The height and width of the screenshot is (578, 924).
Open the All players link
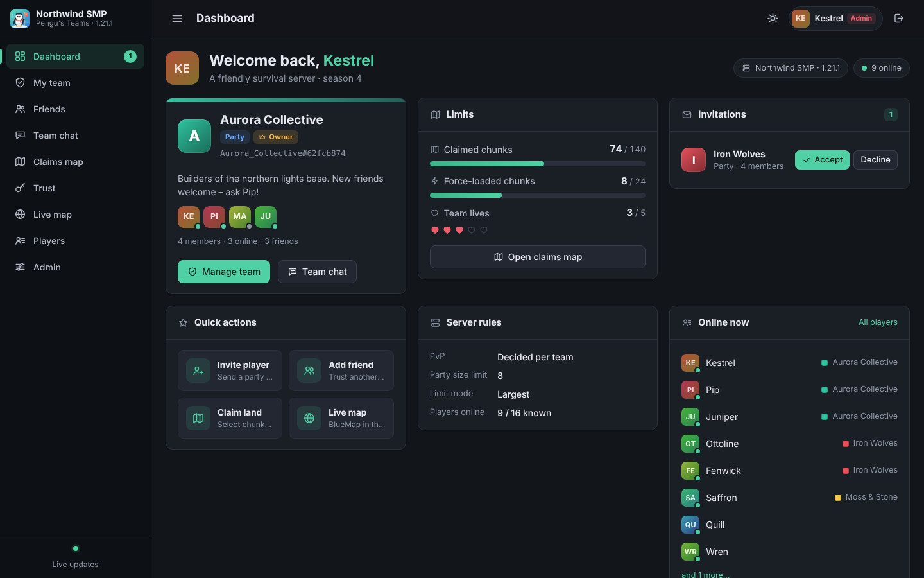[878, 322]
